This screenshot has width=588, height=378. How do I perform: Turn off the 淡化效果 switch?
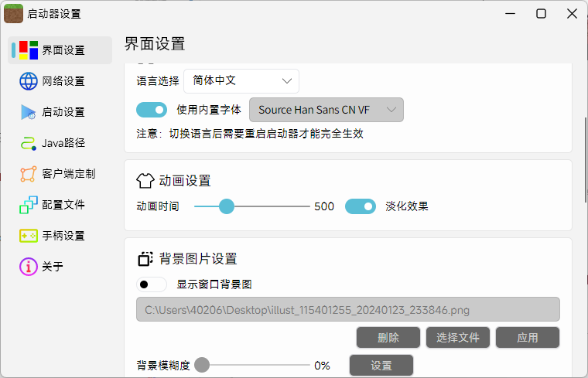coord(361,206)
